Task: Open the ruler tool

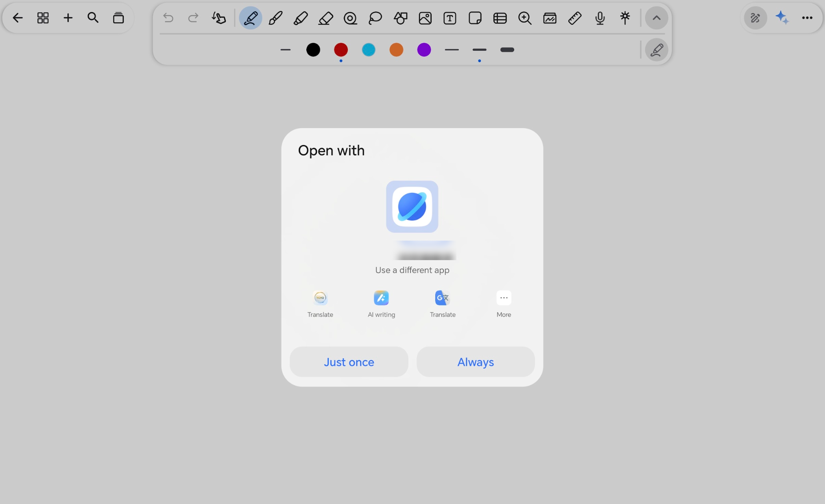Action: pos(574,18)
